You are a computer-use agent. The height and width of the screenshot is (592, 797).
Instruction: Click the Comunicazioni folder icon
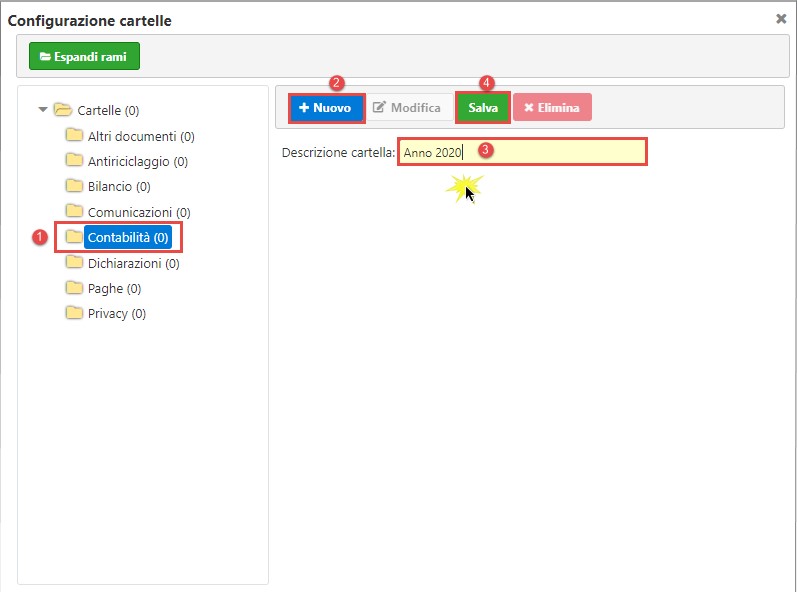(x=74, y=211)
